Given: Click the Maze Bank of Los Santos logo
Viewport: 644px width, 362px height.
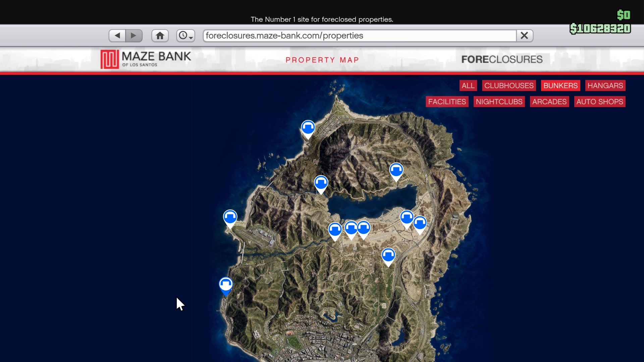Looking at the screenshot, I should click(145, 59).
